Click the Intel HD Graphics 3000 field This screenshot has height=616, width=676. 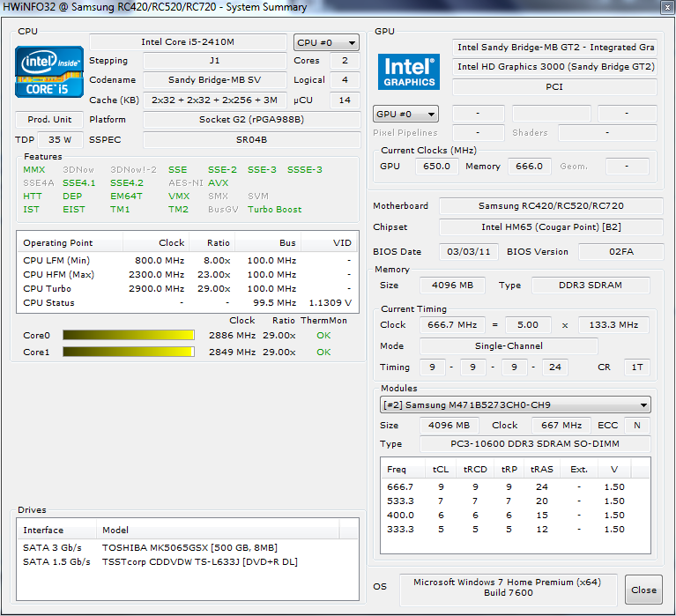(554, 66)
